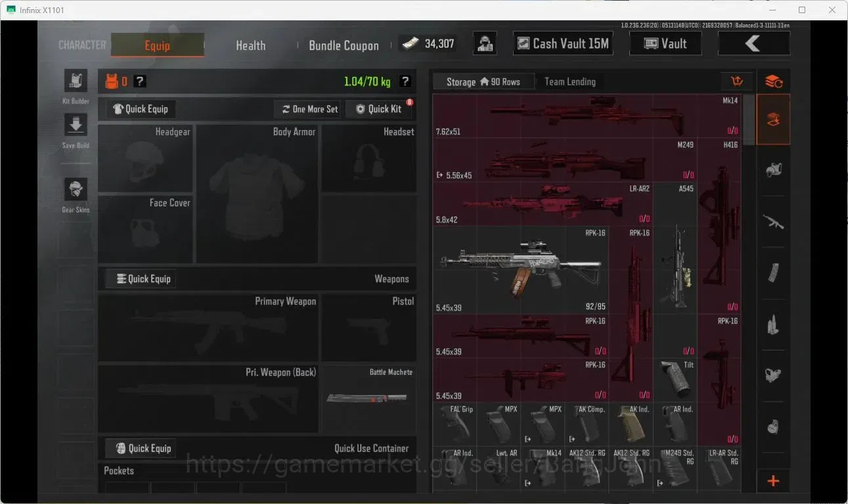Select the Tilt grip item
The height and width of the screenshot is (504, 848).
(675, 380)
